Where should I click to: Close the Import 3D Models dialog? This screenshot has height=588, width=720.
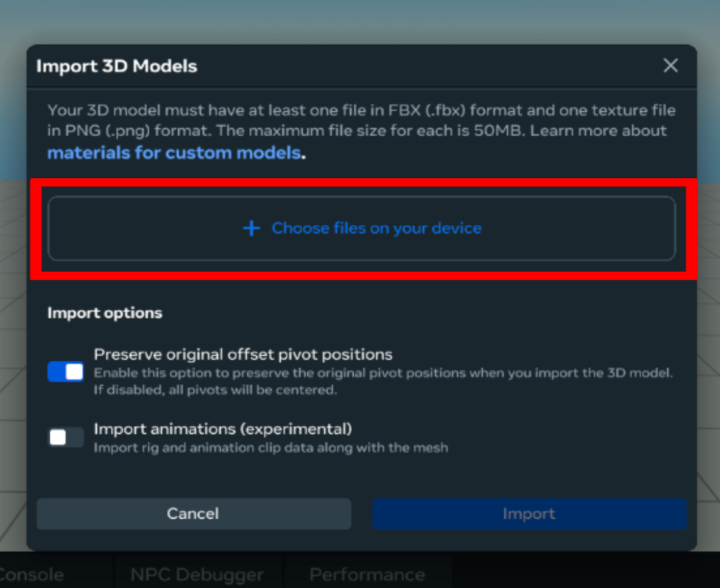pos(670,66)
